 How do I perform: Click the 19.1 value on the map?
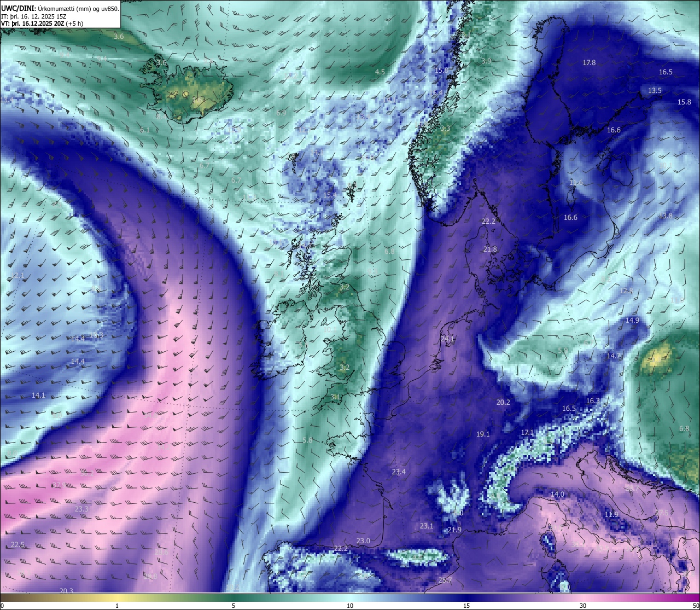click(x=483, y=434)
